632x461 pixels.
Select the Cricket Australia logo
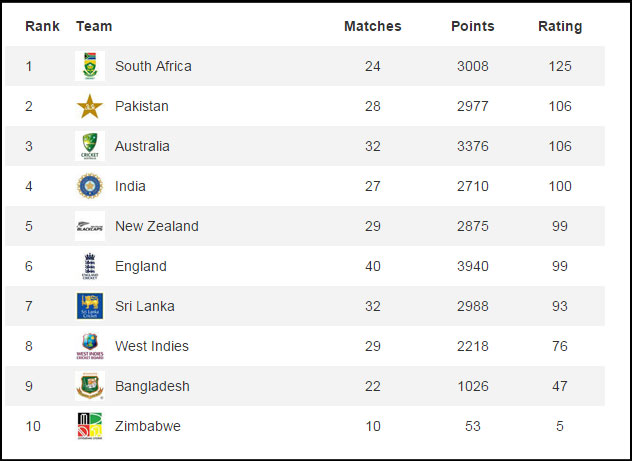point(90,146)
